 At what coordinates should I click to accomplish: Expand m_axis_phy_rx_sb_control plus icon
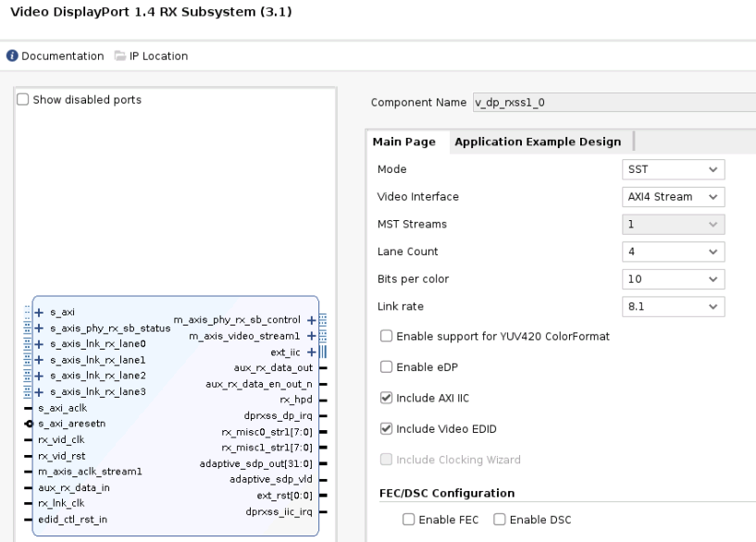coord(312,320)
